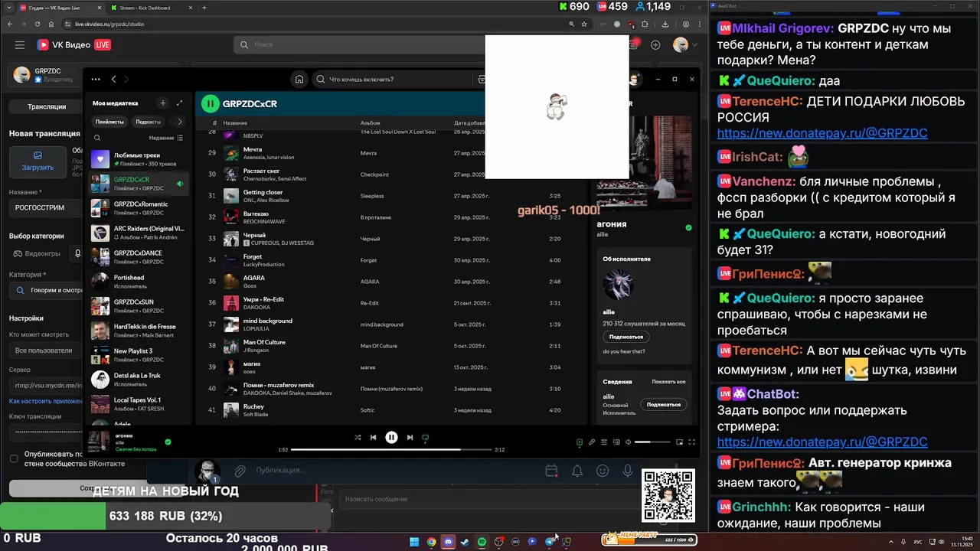Skip to previous track in Spotify

tap(373, 438)
